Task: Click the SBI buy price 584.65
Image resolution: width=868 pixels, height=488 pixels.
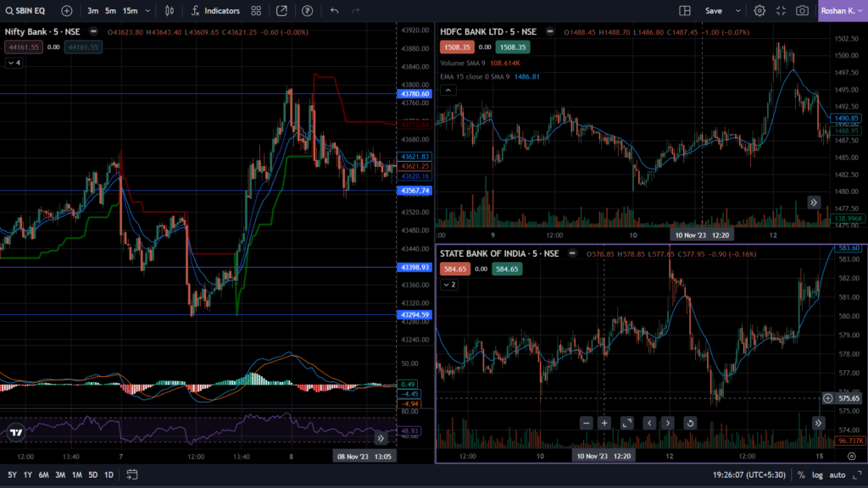Action: pos(507,269)
